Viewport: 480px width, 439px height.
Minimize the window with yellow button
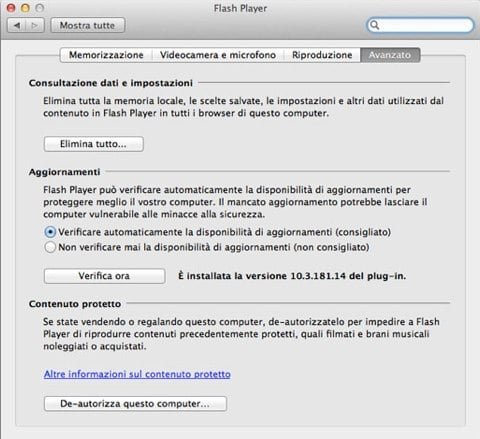pos(25,8)
